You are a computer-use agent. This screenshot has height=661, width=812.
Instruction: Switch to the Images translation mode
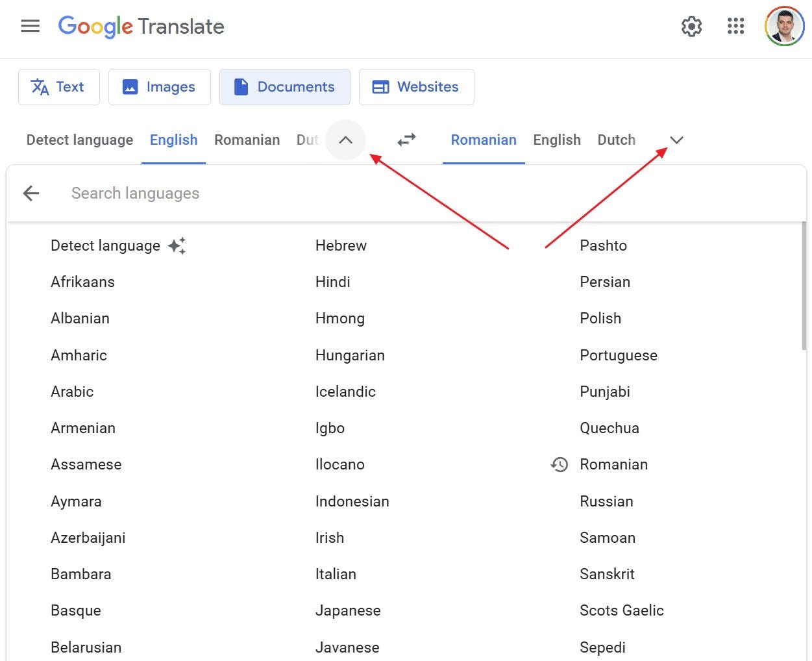pyautogui.click(x=159, y=86)
